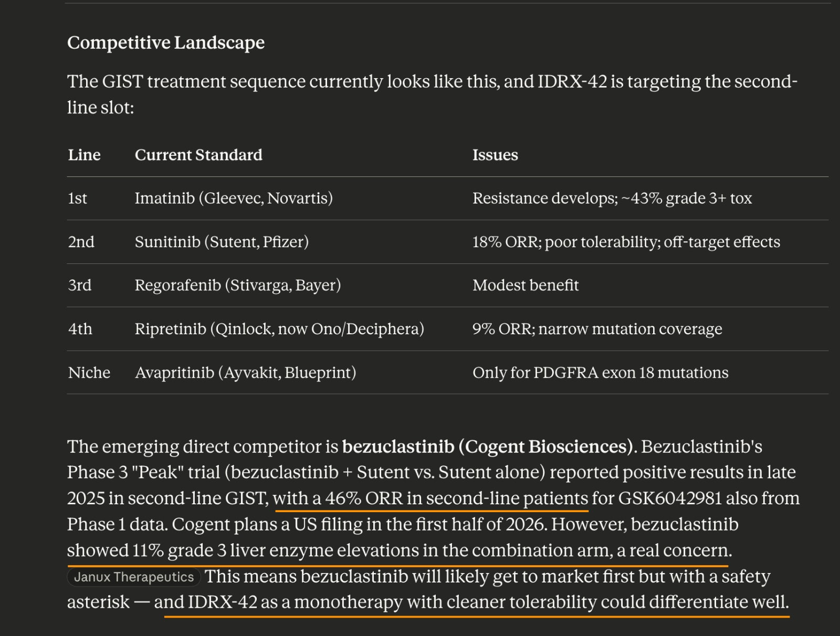This screenshot has width=840, height=636.
Task: Click the "Competitive Landscape" heading
Action: click(166, 43)
